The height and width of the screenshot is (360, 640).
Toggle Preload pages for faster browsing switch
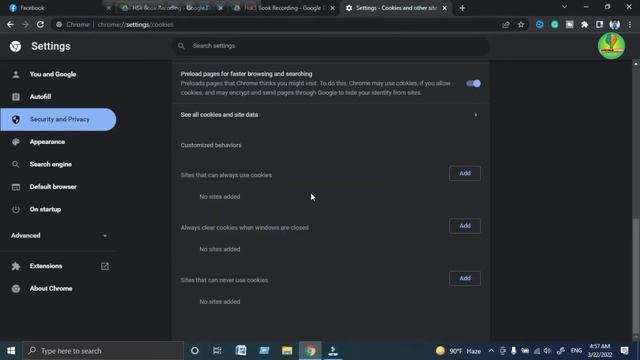[473, 83]
